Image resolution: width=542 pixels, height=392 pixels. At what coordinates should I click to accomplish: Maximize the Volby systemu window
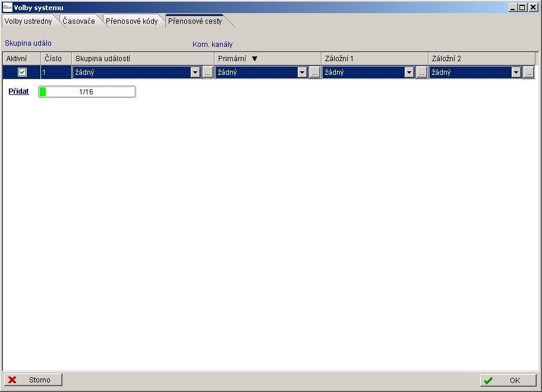tap(523, 8)
